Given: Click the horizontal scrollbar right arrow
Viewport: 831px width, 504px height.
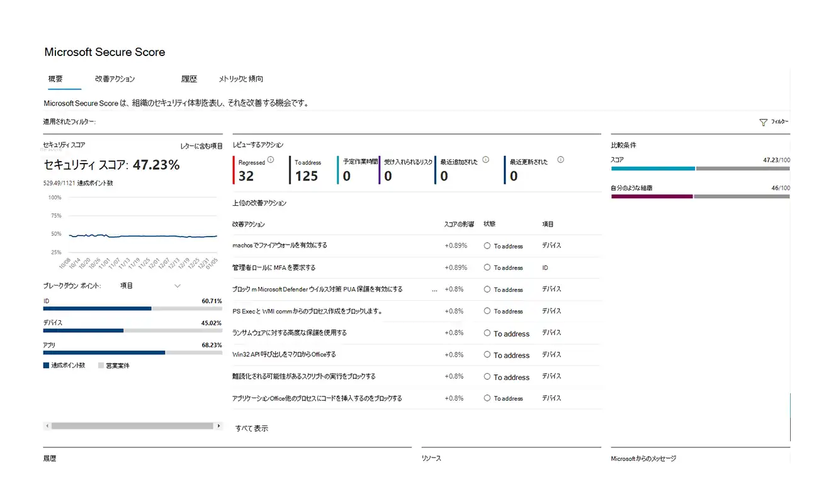Looking at the screenshot, I should (x=218, y=426).
